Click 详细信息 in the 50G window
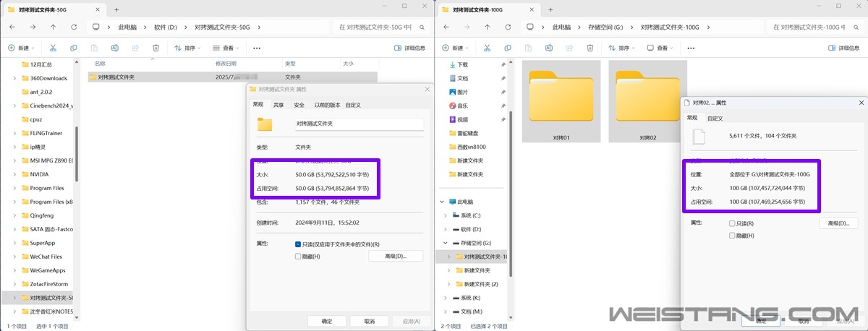Screen dimensions: 868x331 click(409, 48)
